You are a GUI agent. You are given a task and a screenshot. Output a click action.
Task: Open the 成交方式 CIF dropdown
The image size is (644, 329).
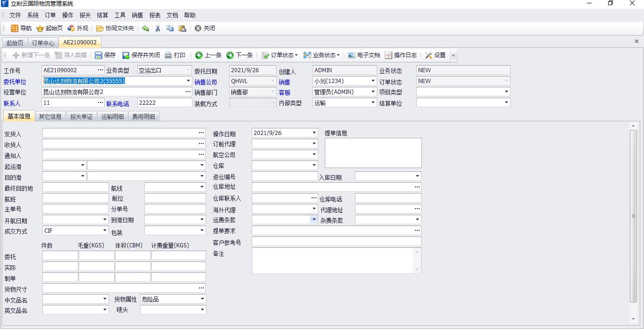pyautogui.click(x=105, y=230)
